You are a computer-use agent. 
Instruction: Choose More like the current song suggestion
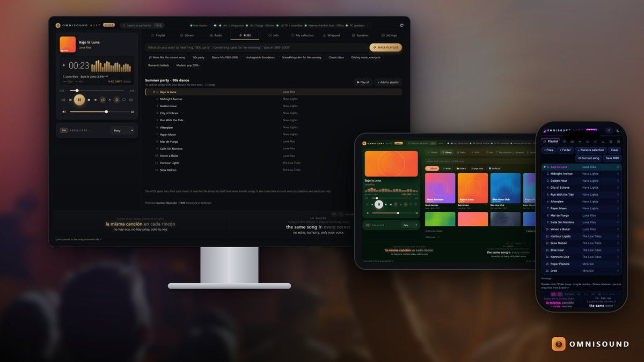click(x=167, y=57)
